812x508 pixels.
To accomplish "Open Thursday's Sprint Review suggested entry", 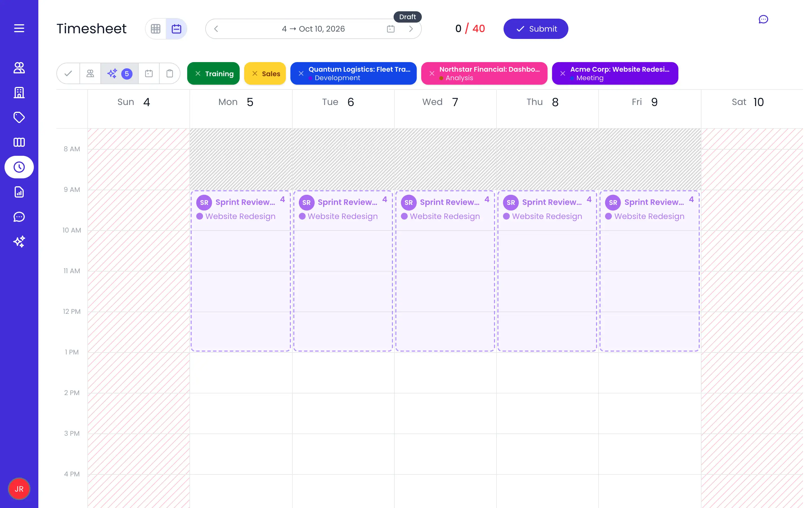I will coord(547,271).
